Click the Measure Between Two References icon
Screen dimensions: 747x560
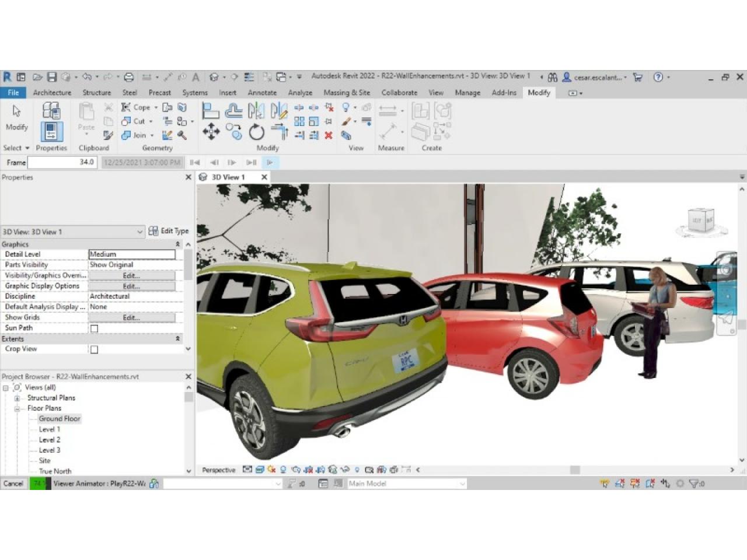point(388,110)
